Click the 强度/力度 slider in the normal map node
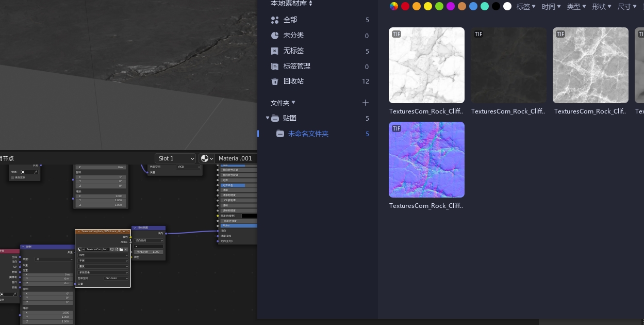The image size is (644, 325). click(148, 252)
